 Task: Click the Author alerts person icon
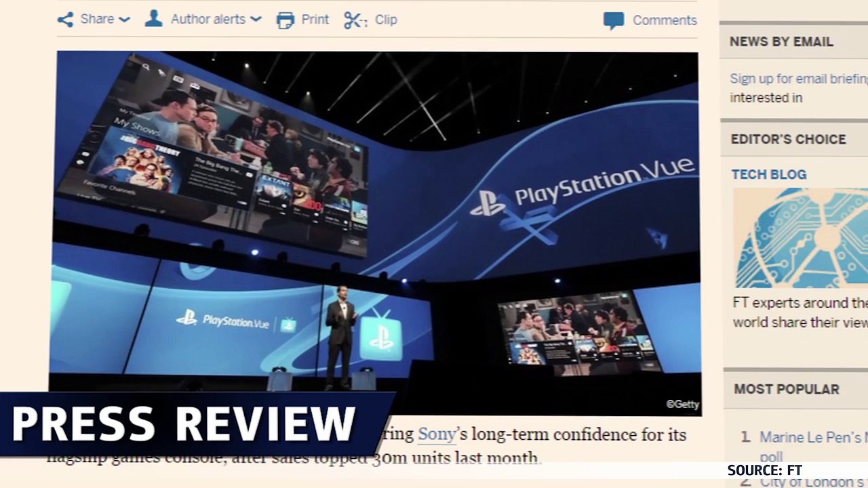pyautogui.click(x=154, y=19)
